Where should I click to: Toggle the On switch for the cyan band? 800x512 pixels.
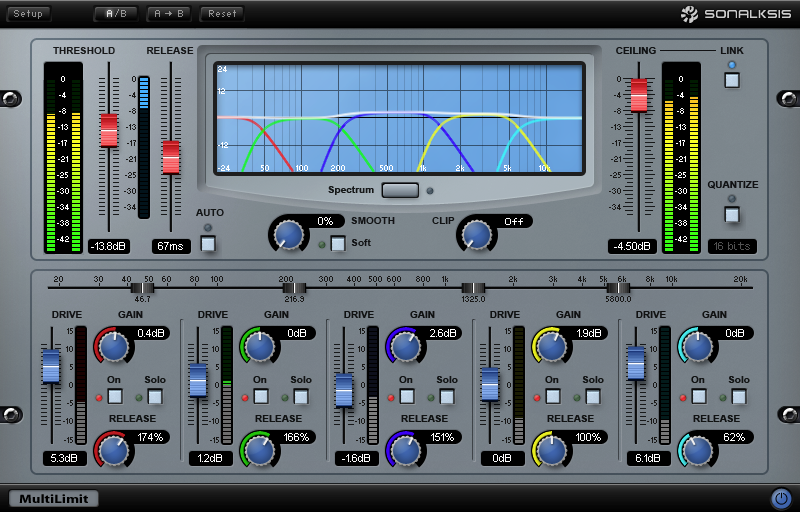698,397
